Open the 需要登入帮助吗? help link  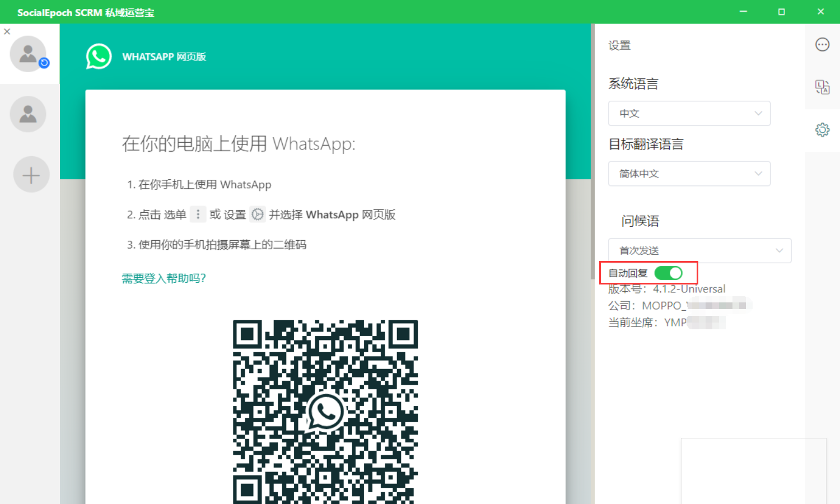click(164, 278)
